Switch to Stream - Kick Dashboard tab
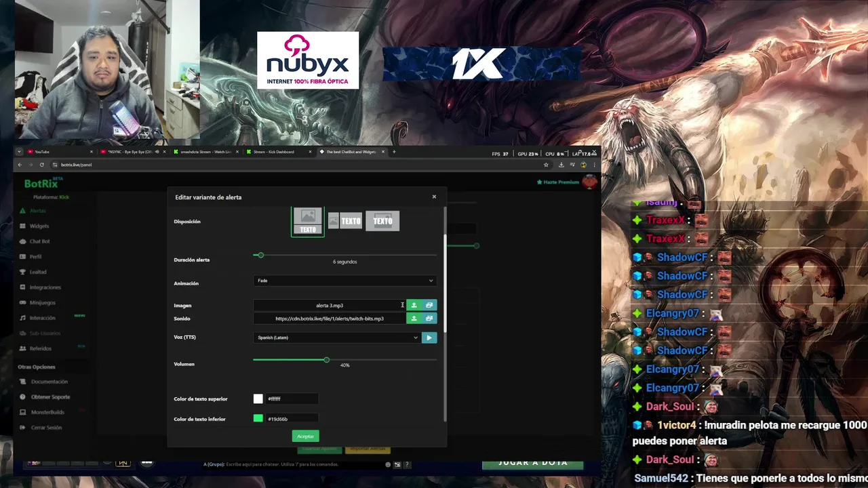Image resolution: width=868 pixels, height=488 pixels. [279, 152]
